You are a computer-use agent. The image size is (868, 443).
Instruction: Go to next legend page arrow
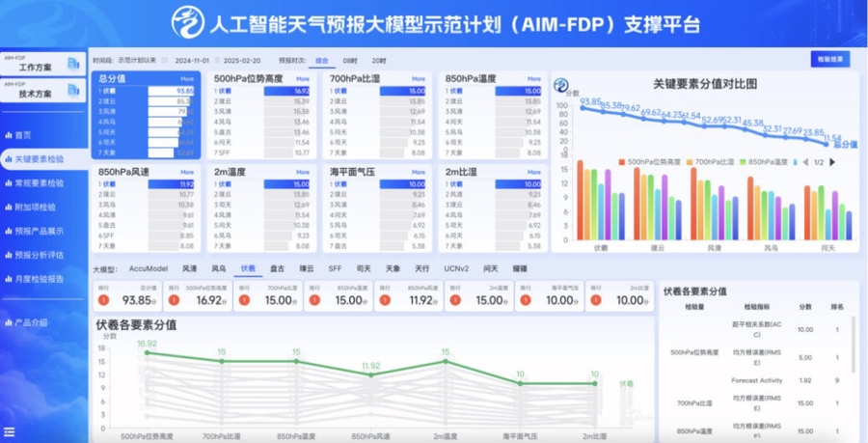[832, 162]
